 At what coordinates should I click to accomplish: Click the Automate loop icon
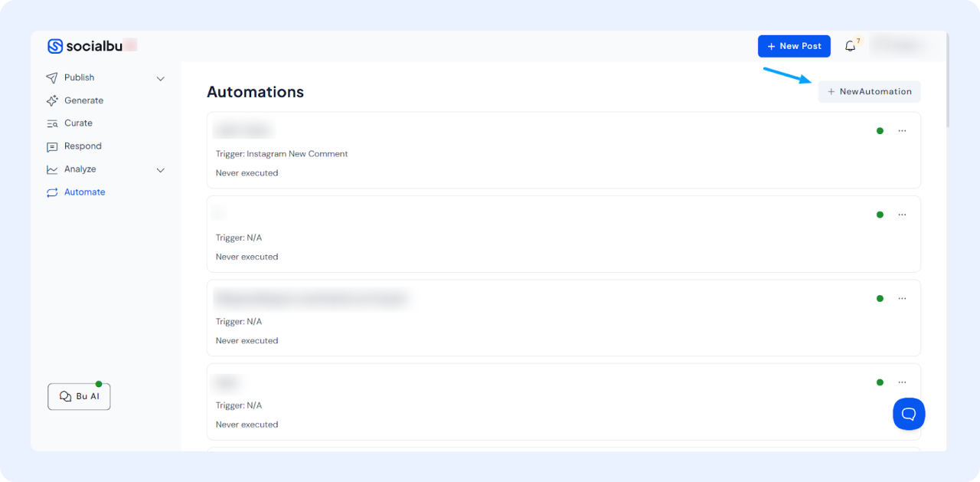pyautogui.click(x=52, y=192)
